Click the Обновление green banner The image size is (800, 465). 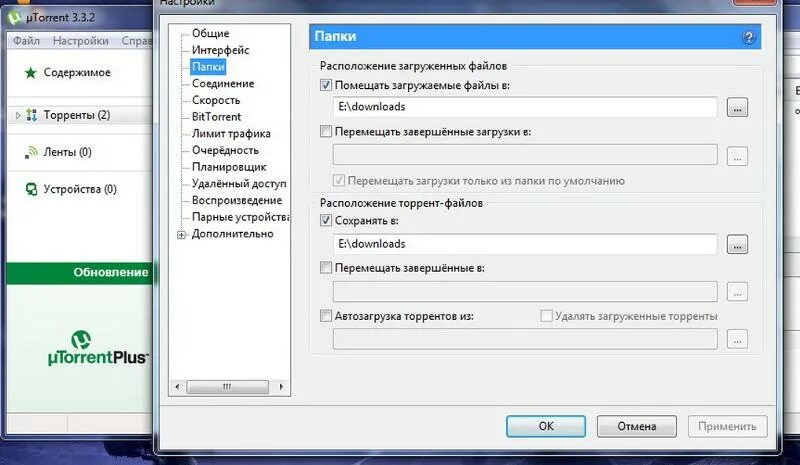(x=80, y=273)
